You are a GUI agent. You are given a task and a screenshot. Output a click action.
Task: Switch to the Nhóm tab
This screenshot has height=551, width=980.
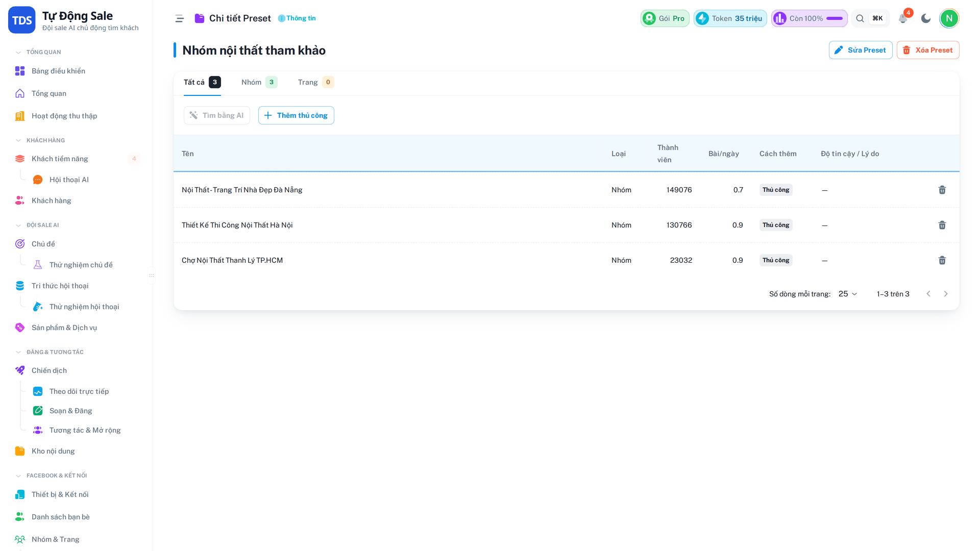[259, 82]
